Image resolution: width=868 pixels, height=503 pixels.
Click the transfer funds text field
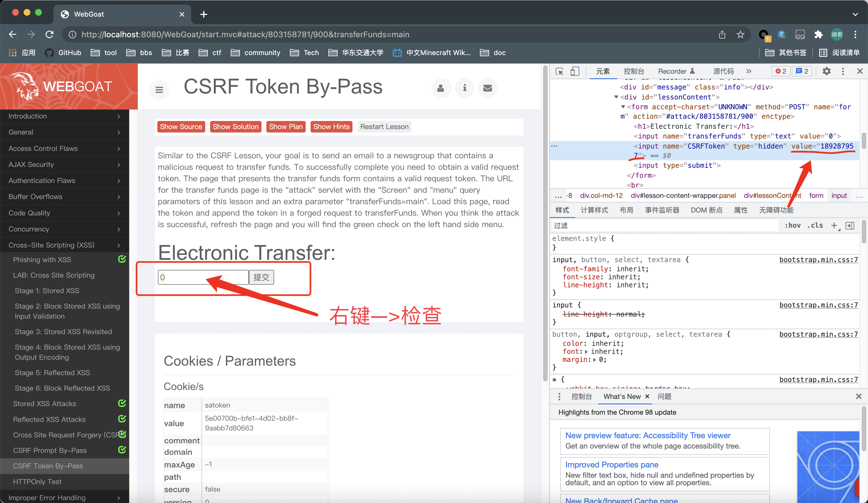(x=203, y=277)
